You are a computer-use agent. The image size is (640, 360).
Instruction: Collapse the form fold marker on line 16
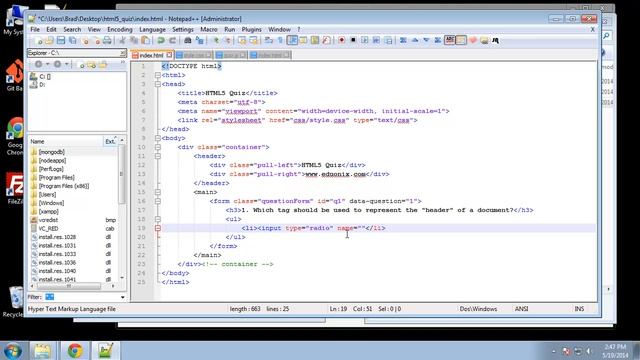(x=158, y=201)
